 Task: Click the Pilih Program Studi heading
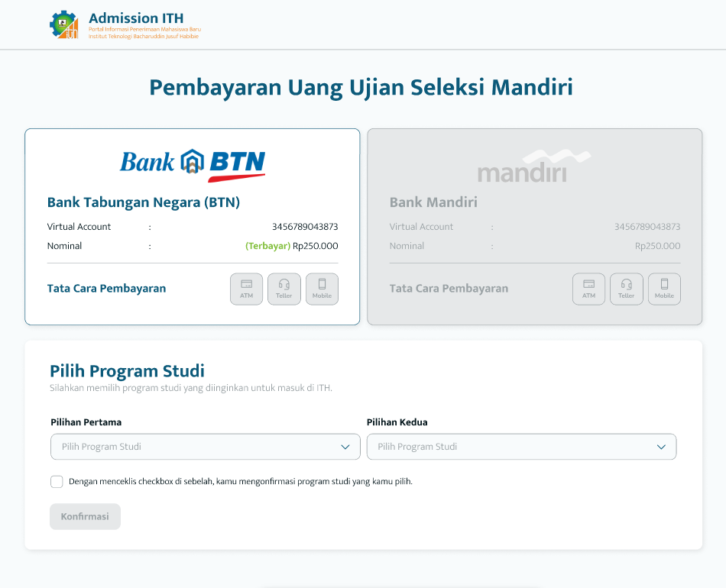[128, 371]
